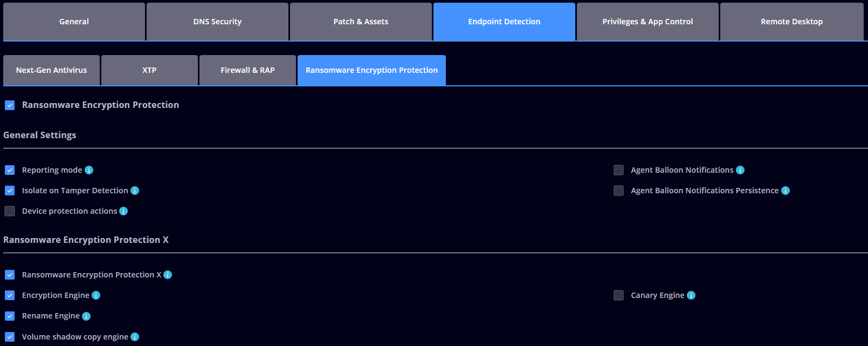Screen dimensions: 868x346
Task: Toggle Reporting mode checkbox
Action: coord(10,170)
